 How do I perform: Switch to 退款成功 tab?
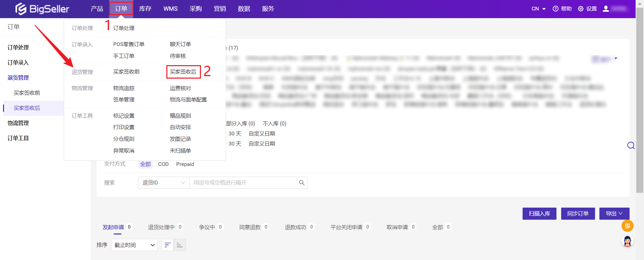click(x=299, y=227)
